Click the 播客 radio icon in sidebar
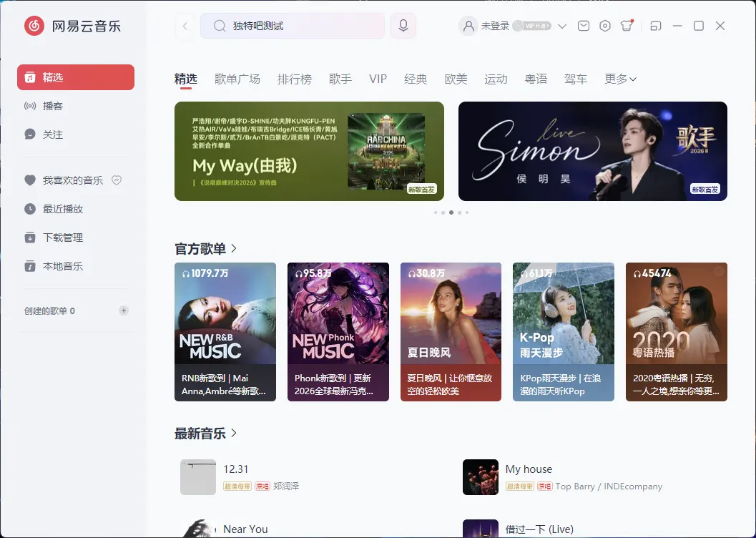This screenshot has width=756, height=538. (30, 106)
